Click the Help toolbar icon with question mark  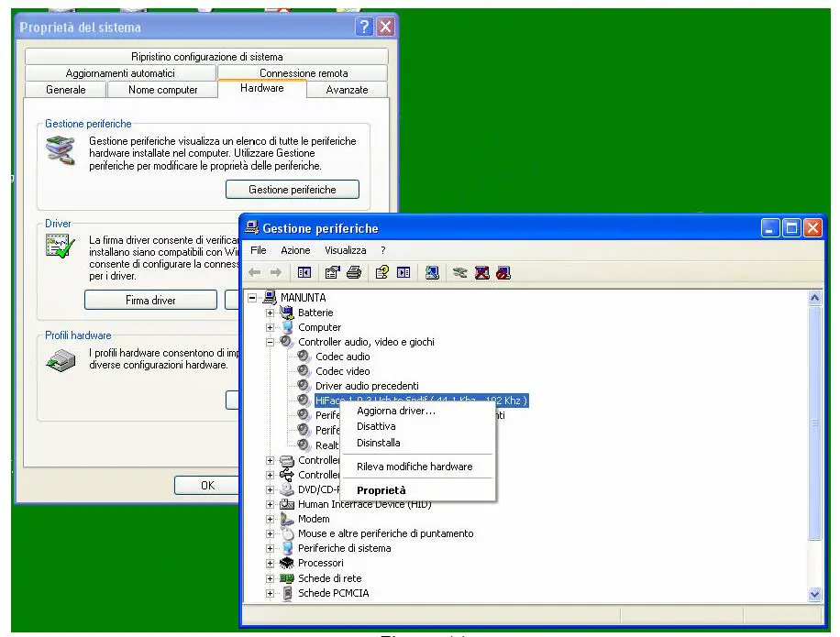coord(382,272)
